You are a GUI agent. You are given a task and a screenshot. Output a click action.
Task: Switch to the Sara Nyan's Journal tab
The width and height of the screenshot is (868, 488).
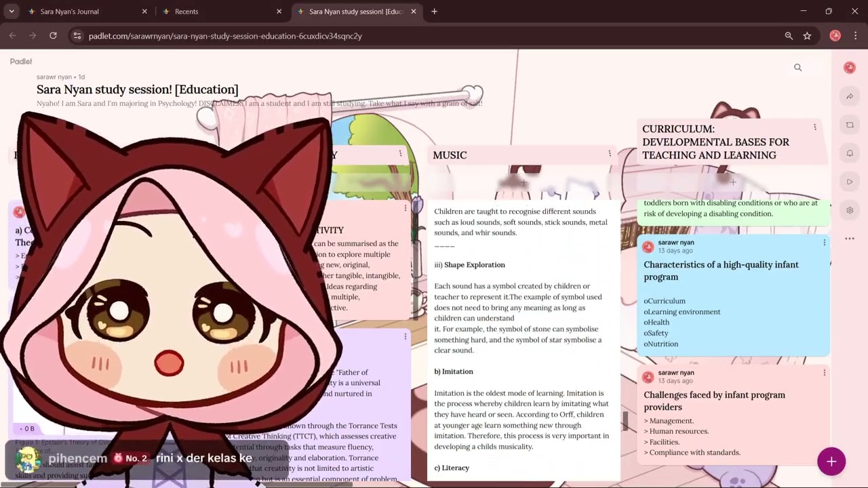click(87, 12)
